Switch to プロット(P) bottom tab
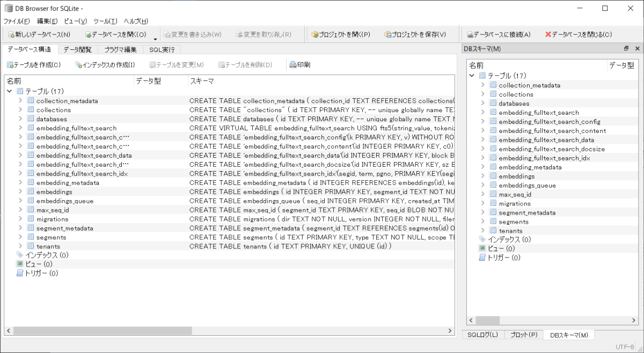 click(523, 335)
